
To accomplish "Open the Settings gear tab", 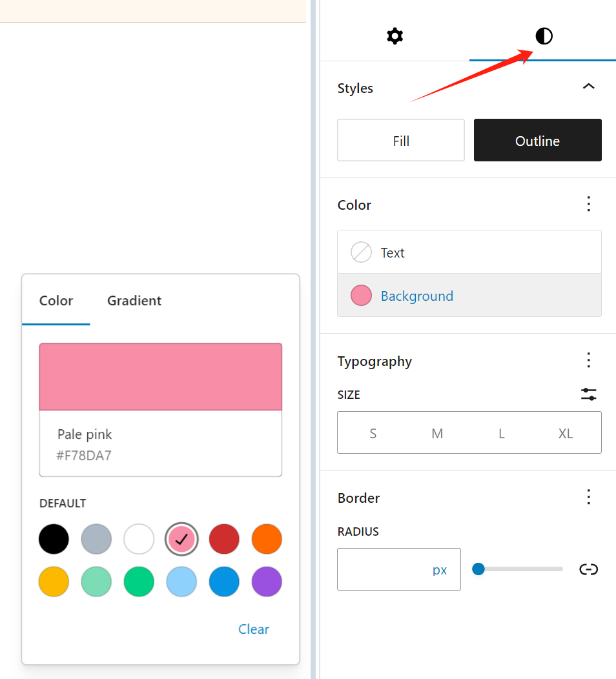I will [395, 36].
